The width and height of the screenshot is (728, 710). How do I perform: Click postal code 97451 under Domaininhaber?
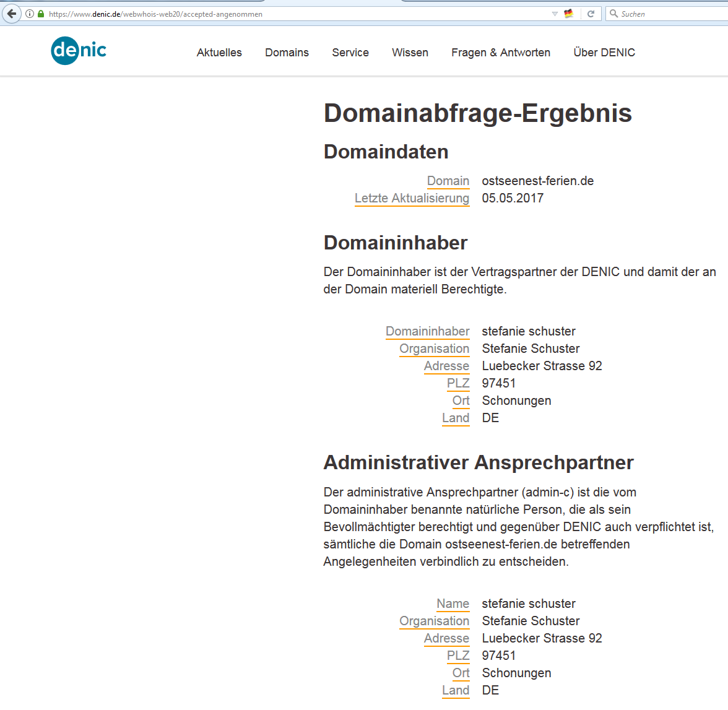499,383
